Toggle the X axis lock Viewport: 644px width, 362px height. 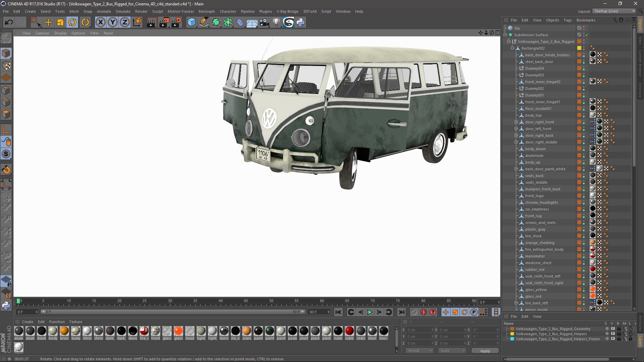(x=100, y=22)
